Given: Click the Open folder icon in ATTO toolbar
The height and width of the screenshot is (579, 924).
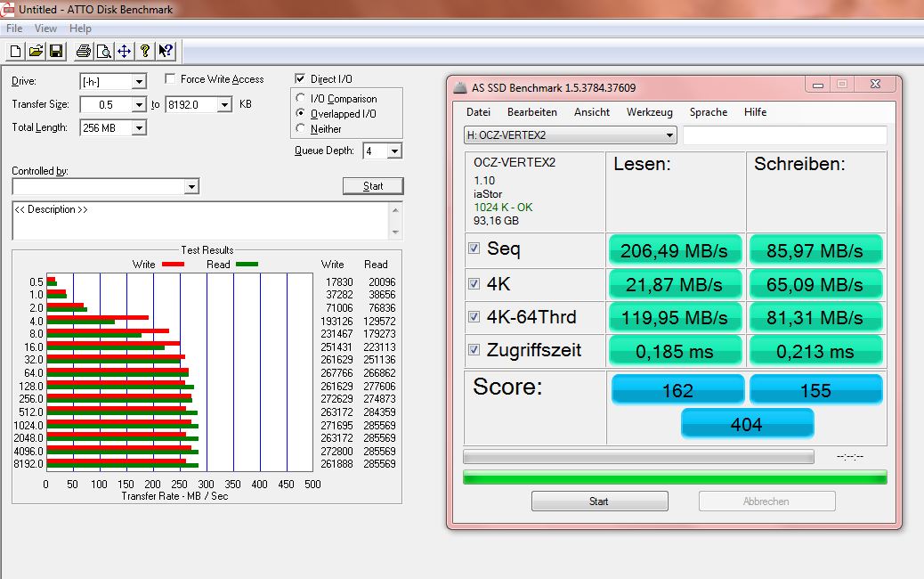Looking at the screenshot, I should pyautogui.click(x=36, y=52).
